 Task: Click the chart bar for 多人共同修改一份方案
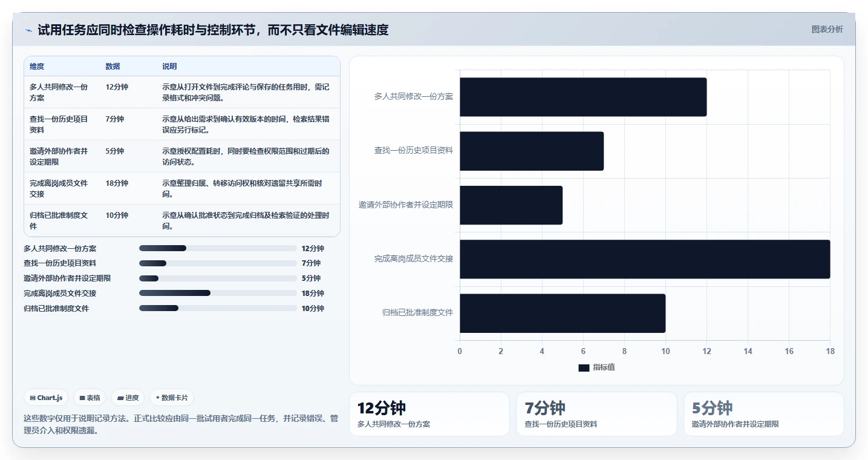[583, 97]
